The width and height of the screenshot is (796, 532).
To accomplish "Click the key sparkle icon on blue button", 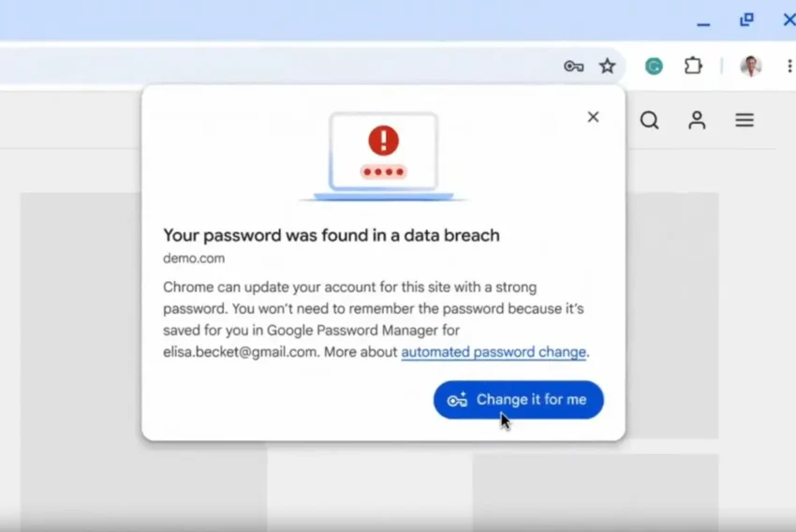I will (x=457, y=400).
